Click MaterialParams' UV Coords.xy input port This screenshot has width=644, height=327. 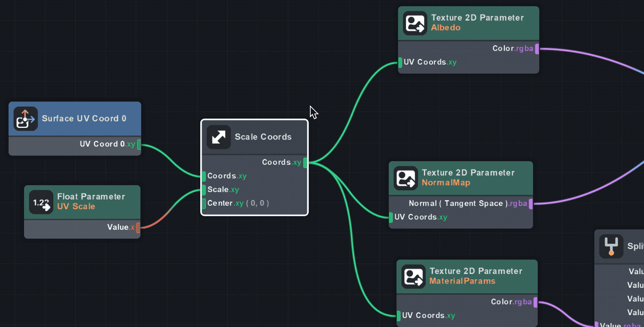[398, 316]
